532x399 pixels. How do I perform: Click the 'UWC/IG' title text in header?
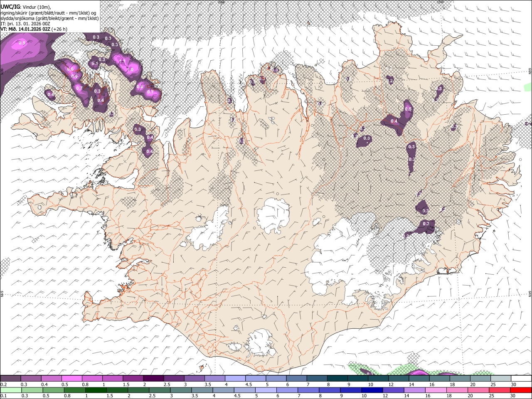pos(10,7)
